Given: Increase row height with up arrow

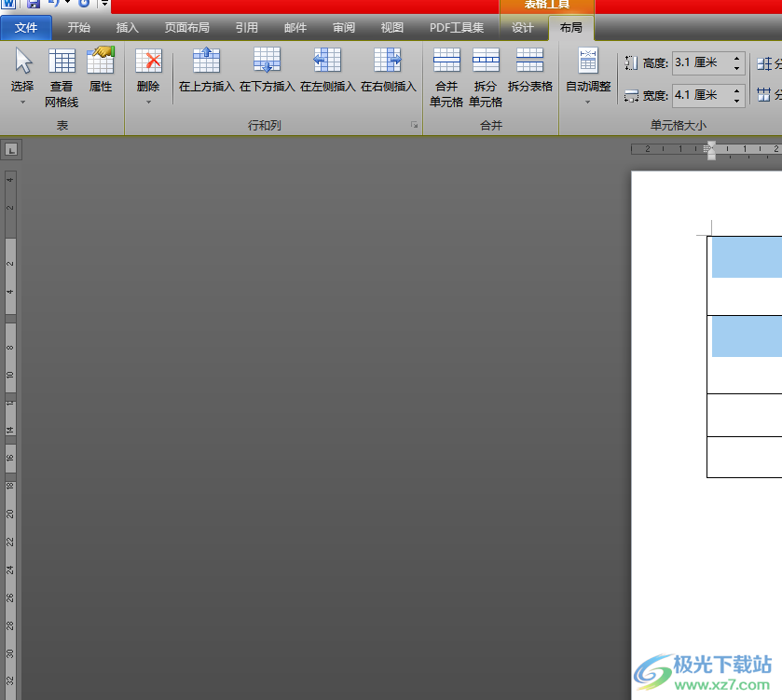Looking at the screenshot, I should click(x=736, y=59).
